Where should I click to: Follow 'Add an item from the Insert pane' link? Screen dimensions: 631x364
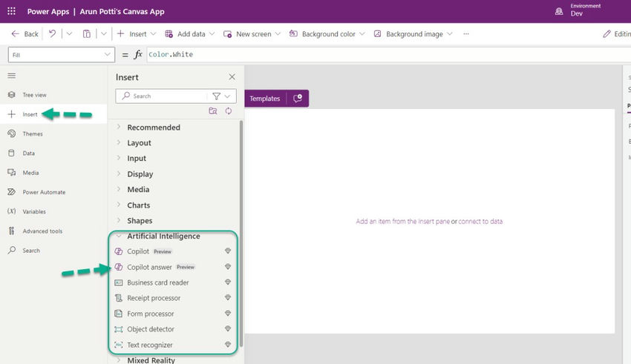coord(403,222)
